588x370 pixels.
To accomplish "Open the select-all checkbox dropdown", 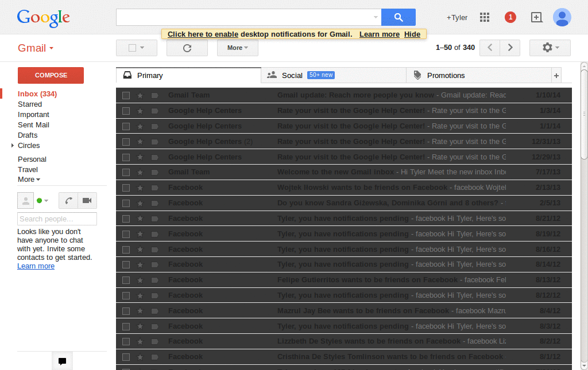I will click(x=142, y=48).
